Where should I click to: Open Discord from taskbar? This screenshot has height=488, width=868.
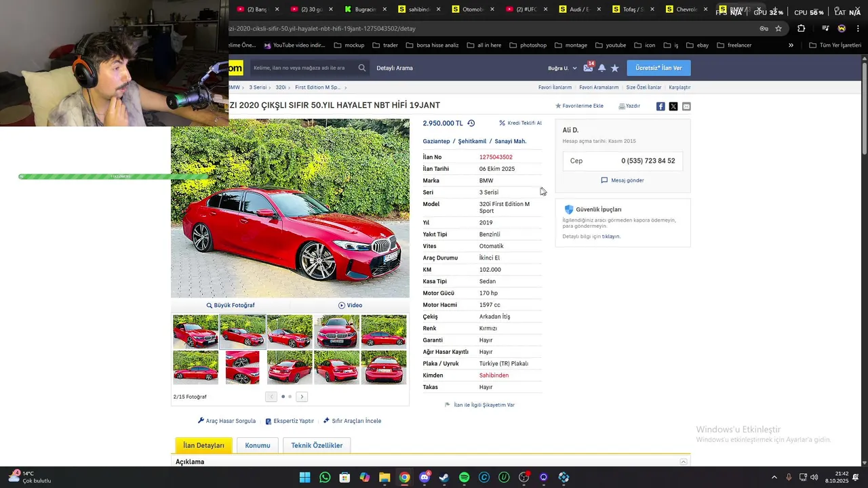click(425, 477)
